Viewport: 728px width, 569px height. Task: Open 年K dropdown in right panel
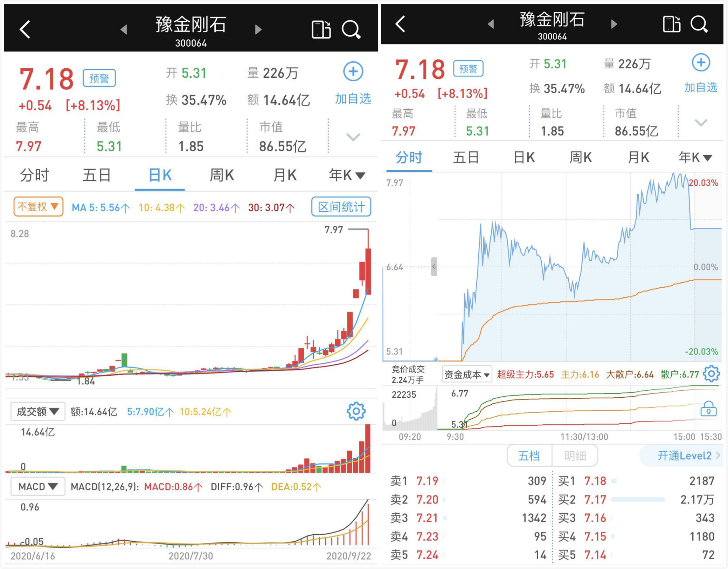tap(695, 157)
